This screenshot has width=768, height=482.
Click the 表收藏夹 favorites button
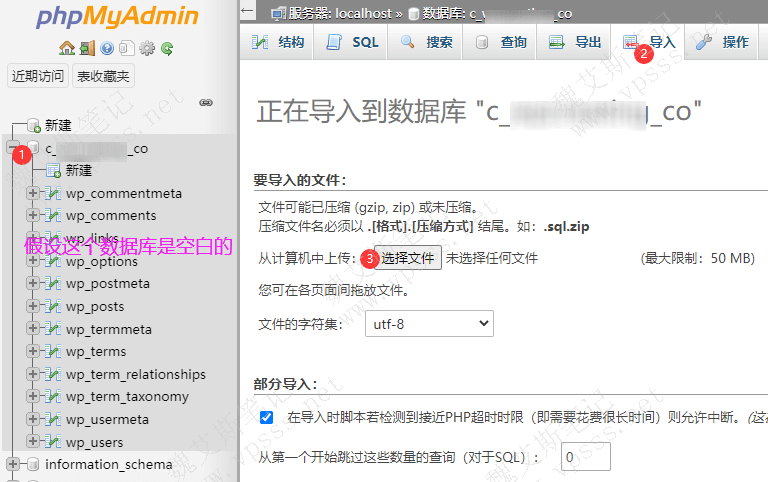(x=104, y=76)
